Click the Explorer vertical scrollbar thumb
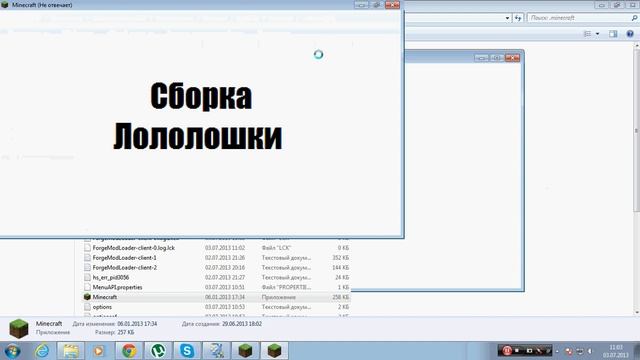Screen dimensions: 640x360 (636, 131)
